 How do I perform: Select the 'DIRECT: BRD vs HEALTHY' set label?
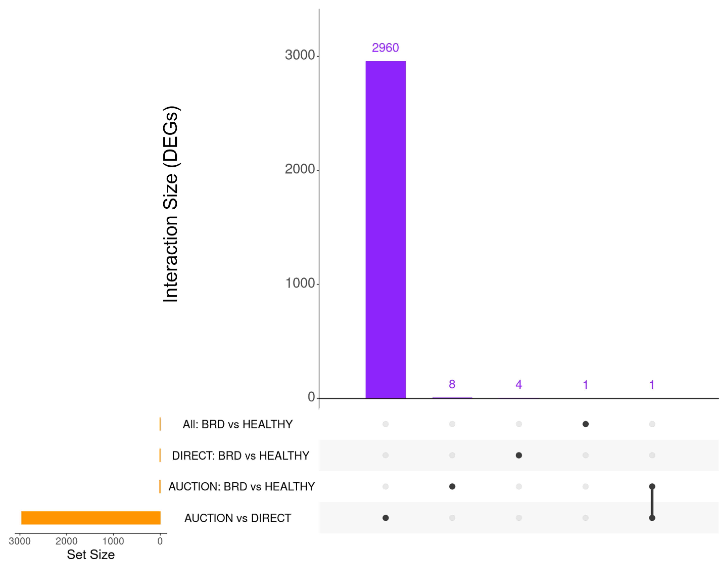coord(240,455)
